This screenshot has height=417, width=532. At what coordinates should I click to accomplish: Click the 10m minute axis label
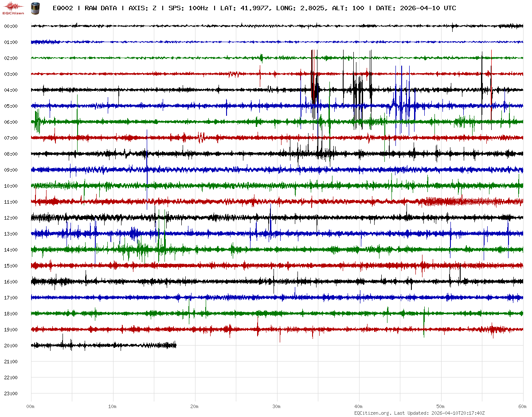pyautogui.click(x=113, y=406)
